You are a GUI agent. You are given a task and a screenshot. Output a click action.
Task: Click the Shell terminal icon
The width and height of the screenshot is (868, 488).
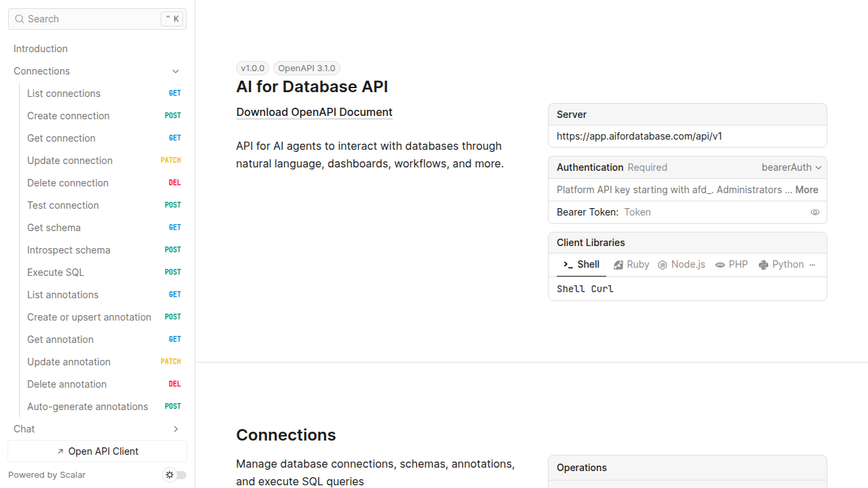(568, 265)
